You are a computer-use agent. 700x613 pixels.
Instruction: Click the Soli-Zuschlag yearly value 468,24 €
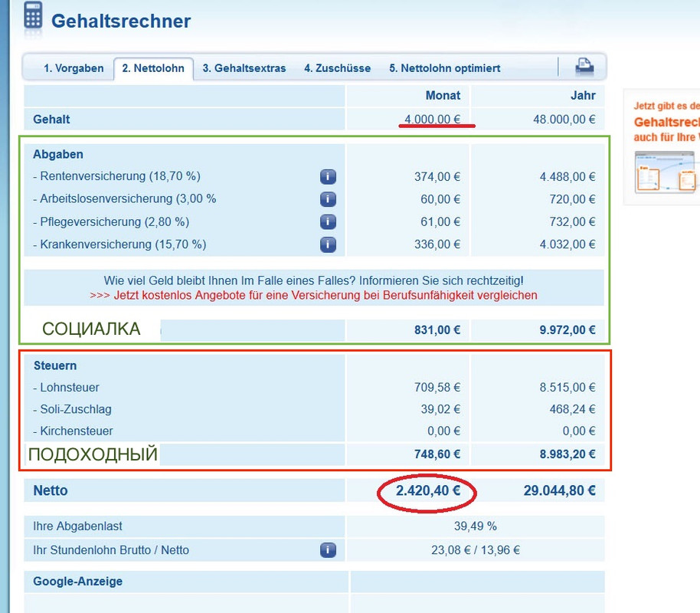572,409
